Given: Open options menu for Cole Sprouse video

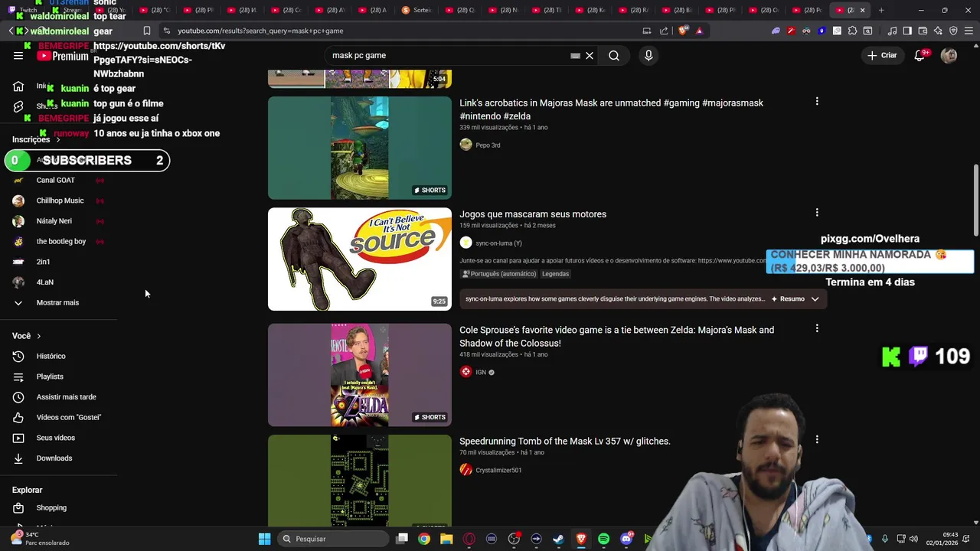Looking at the screenshot, I should coord(817,328).
